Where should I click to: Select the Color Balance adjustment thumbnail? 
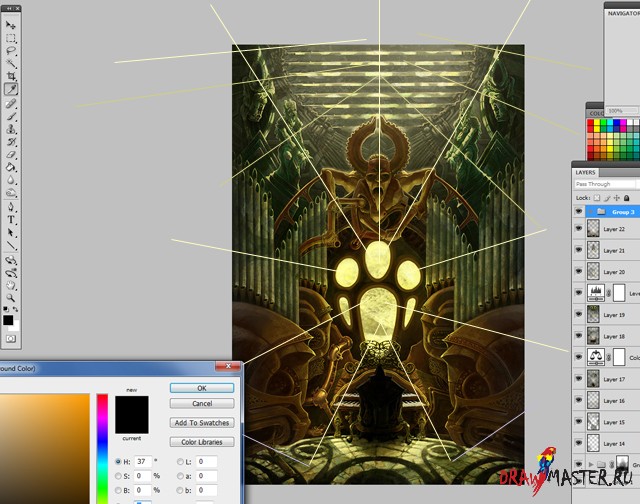point(596,357)
